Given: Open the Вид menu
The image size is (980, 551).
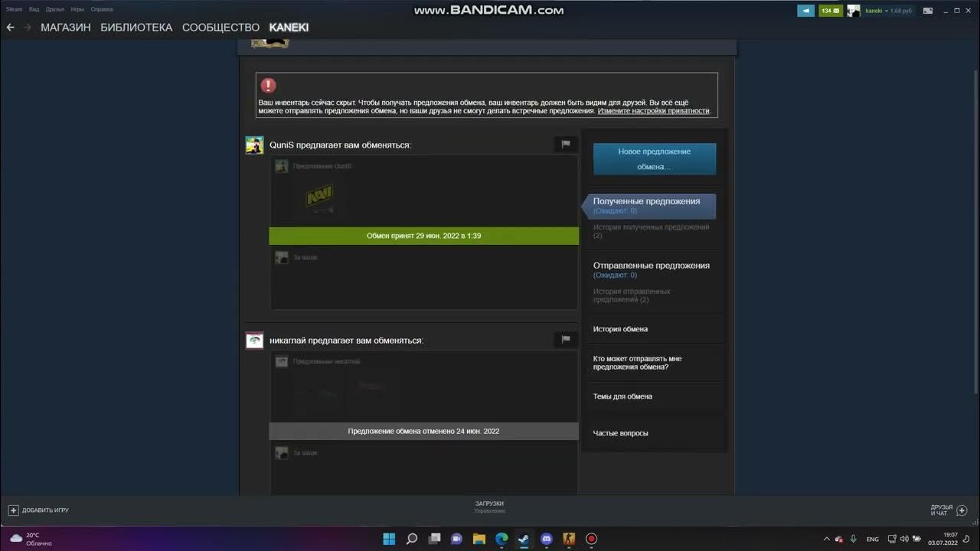Looking at the screenshot, I should click(x=34, y=9).
